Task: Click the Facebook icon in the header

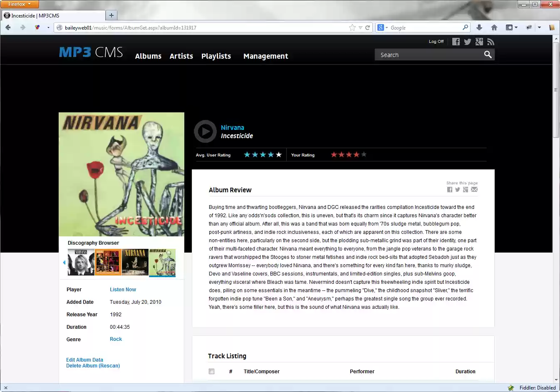Action: [x=456, y=42]
